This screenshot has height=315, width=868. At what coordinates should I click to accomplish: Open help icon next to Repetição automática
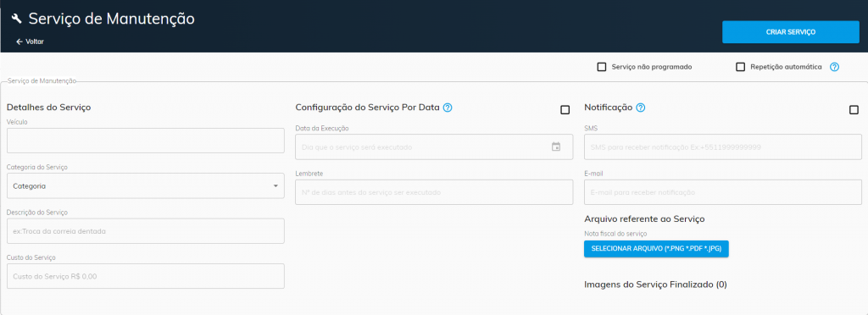(835, 67)
